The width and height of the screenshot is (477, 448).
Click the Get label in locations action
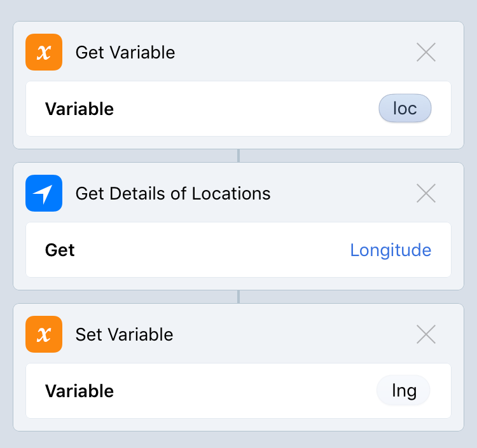[60, 250]
